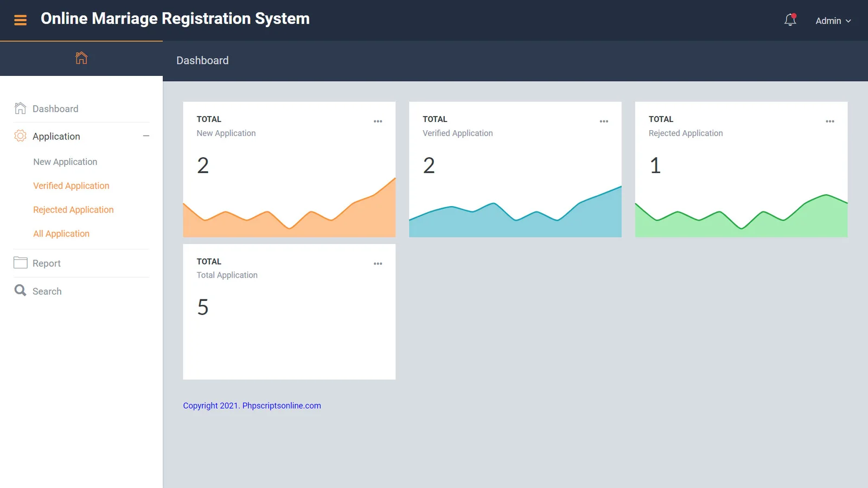Open the Report menu item
868x488 pixels.
pyautogui.click(x=47, y=264)
